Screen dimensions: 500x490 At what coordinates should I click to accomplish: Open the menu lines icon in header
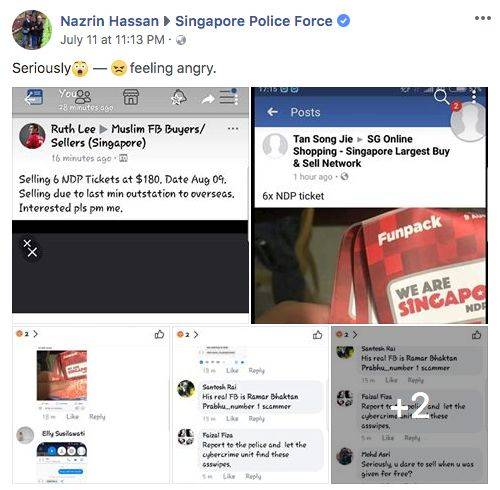(x=229, y=97)
